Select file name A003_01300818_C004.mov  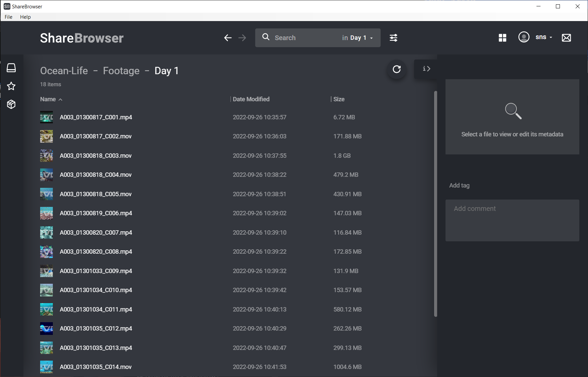[x=96, y=175]
